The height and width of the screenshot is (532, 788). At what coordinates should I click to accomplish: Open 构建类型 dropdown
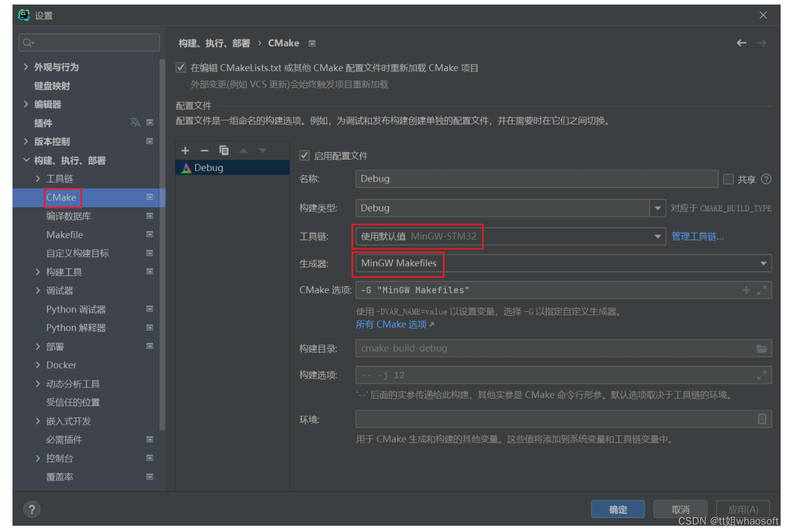[x=657, y=208]
